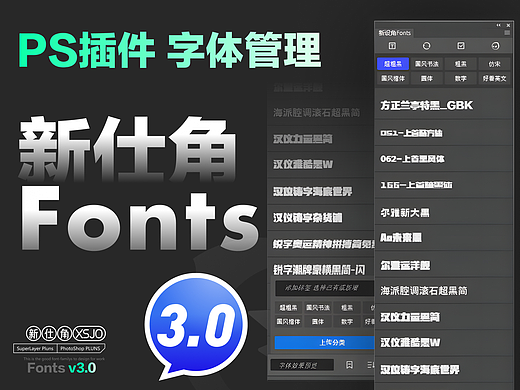Screen dimensions: 520x390
Task: Select 汉仪力量黑简 in rear panel
Action: pos(321,139)
